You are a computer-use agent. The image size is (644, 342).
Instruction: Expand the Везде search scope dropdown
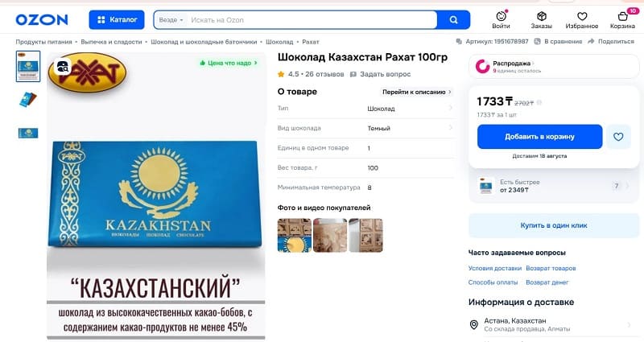[x=171, y=19]
